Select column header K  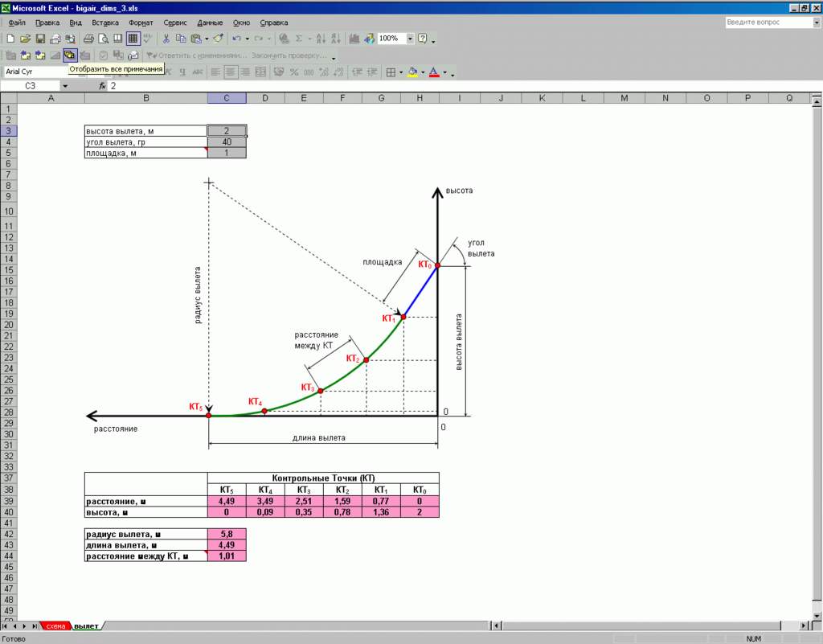tap(542, 98)
